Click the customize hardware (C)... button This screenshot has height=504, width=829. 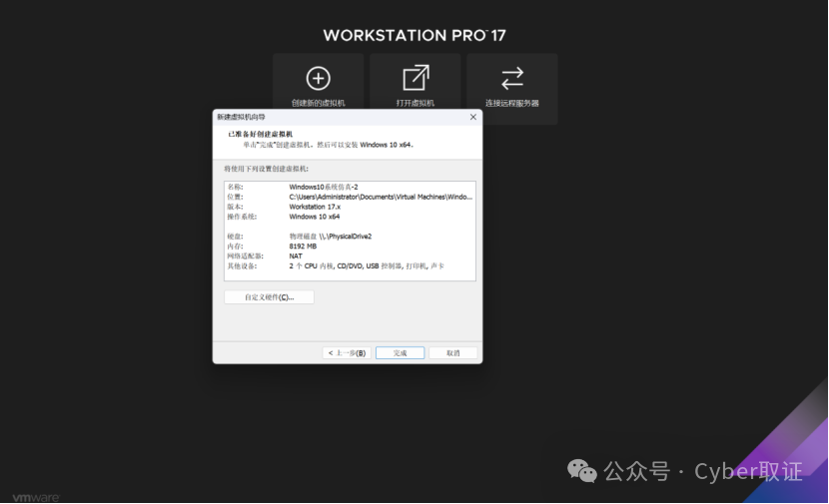click(269, 297)
